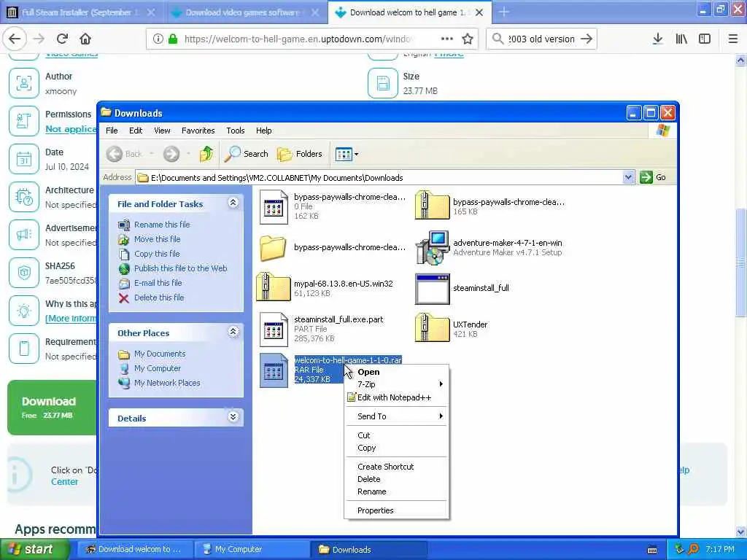The height and width of the screenshot is (560, 747).
Task: Click Go button next to address bar
Action: coord(653,177)
